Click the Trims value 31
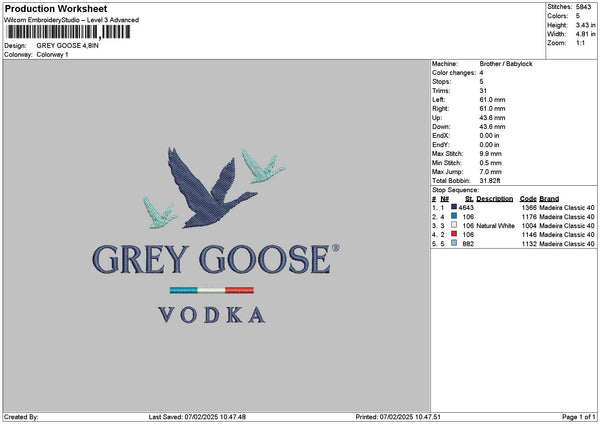Viewport: 600px width, 424px height. pyautogui.click(x=483, y=91)
